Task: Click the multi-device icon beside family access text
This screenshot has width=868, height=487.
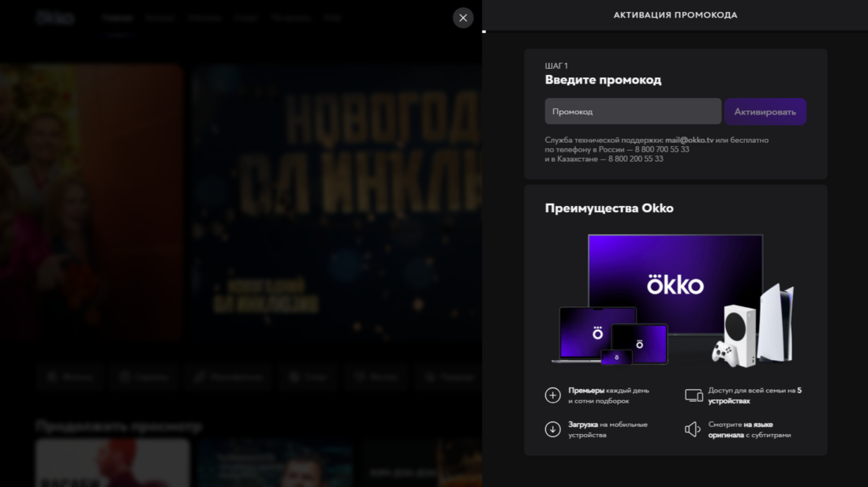Action: coord(694,395)
